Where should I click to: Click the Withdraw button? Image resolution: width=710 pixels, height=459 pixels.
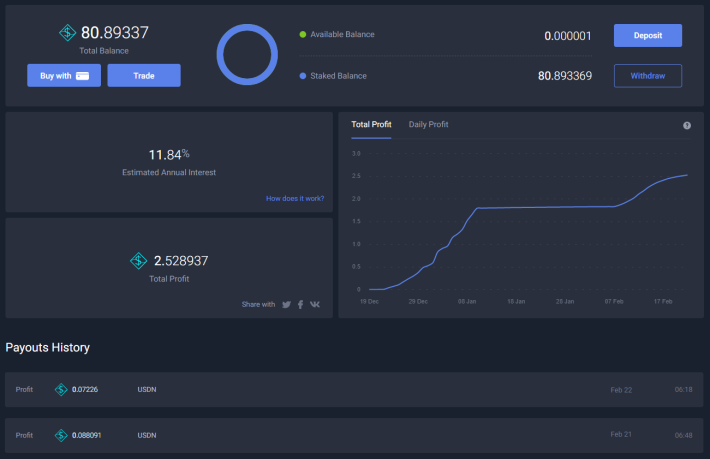[x=648, y=76]
